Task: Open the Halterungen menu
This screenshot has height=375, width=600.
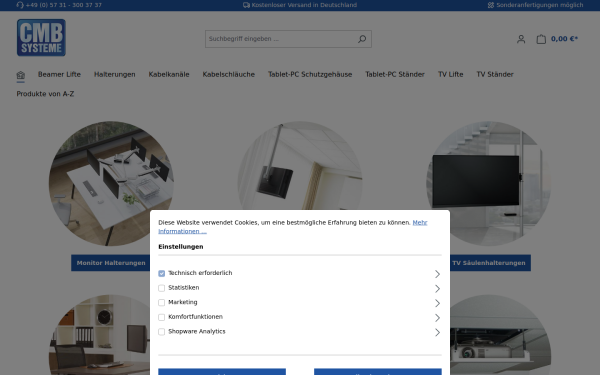Action: [115, 74]
